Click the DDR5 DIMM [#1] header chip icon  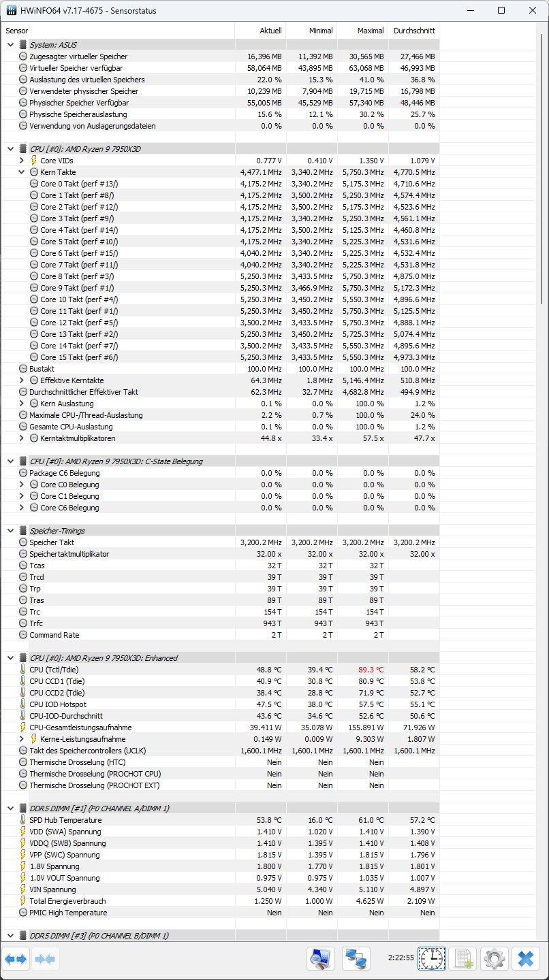click(23, 808)
